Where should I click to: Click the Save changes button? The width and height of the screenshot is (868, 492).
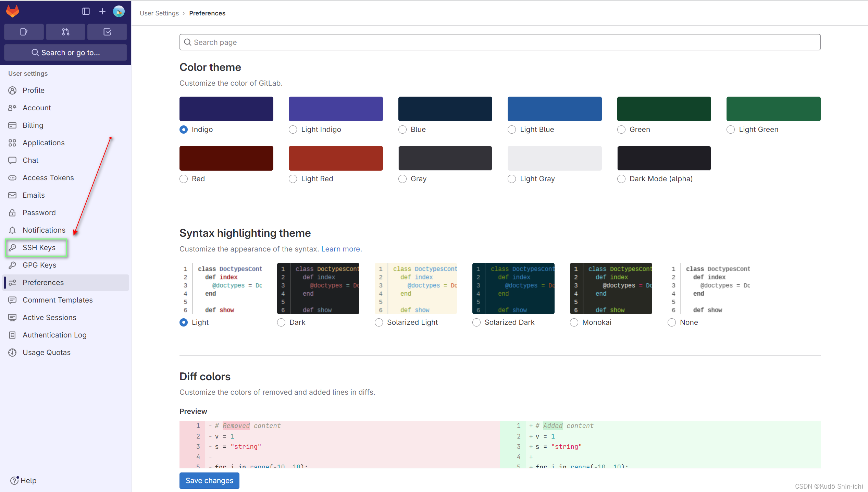pyautogui.click(x=209, y=480)
